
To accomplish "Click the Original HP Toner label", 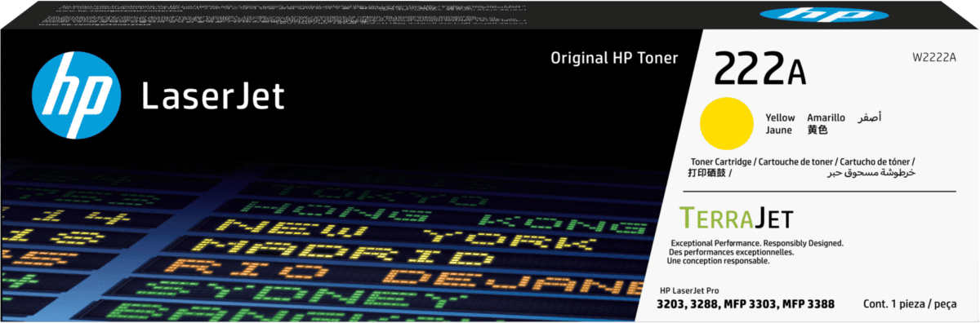I will tap(615, 57).
